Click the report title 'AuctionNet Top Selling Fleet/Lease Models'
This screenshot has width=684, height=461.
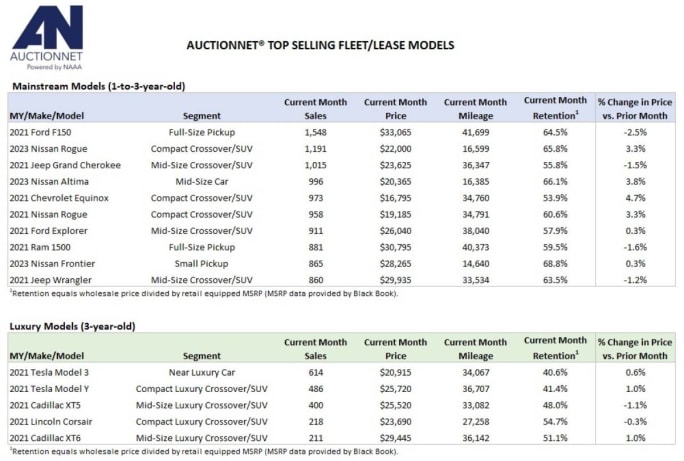pos(320,45)
